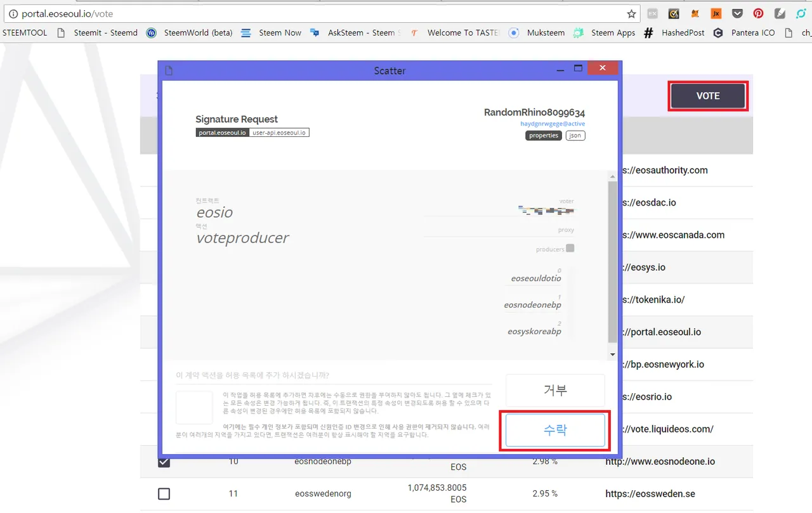The width and height of the screenshot is (812, 513).
Task: Open the gray EX extension icon
Action: 652,13
